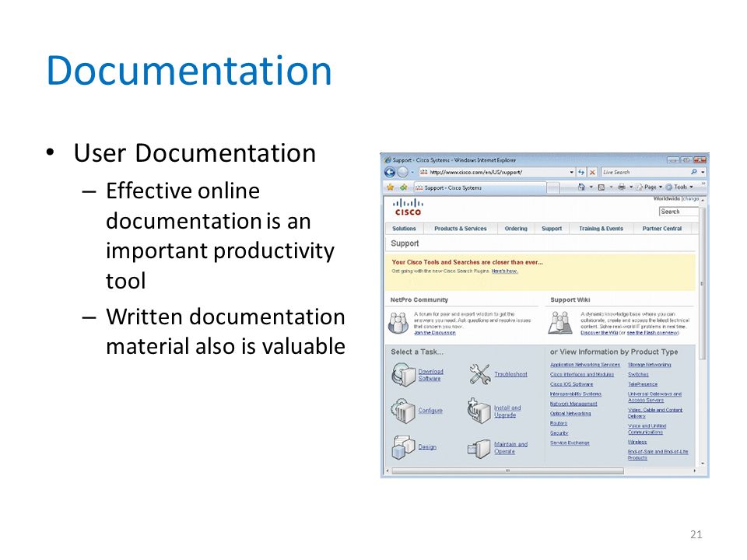Click the Download Software link

[430, 375]
